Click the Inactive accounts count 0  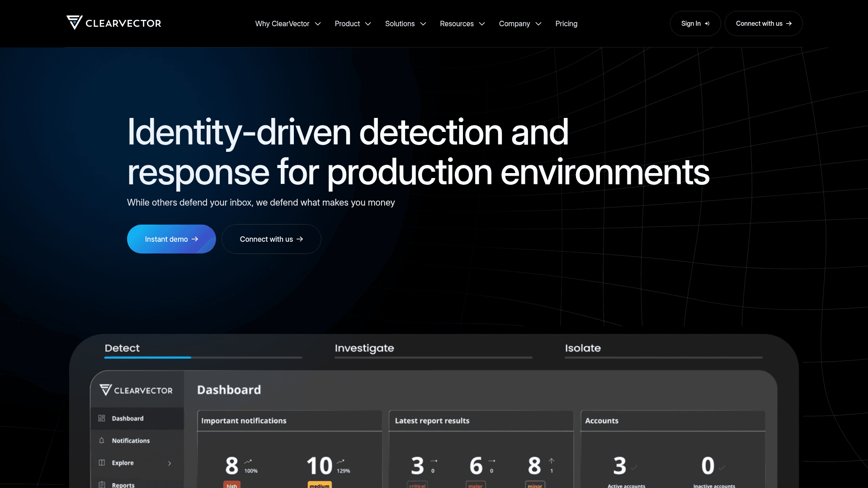tap(708, 465)
